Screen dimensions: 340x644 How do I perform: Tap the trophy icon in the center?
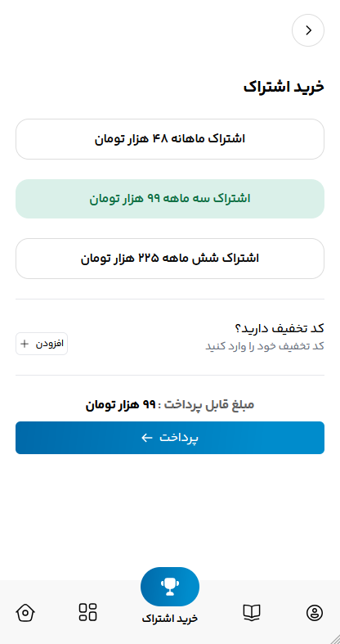pos(170,587)
